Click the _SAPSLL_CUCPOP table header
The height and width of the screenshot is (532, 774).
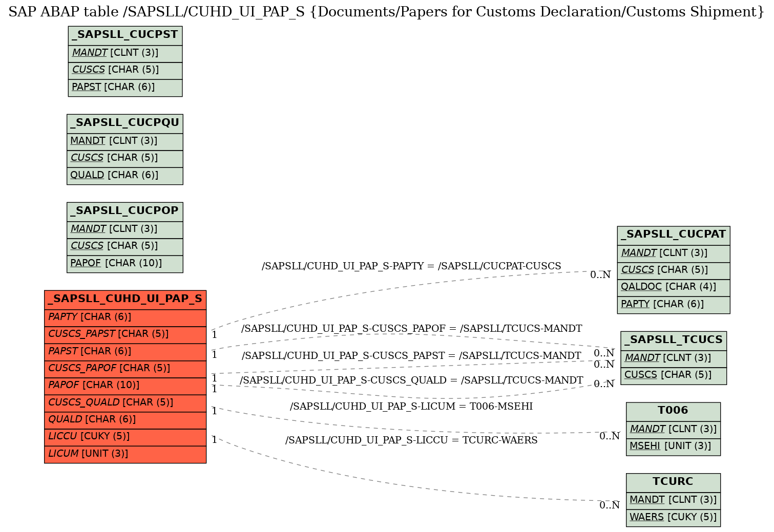pyautogui.click(x=125, y=211)
